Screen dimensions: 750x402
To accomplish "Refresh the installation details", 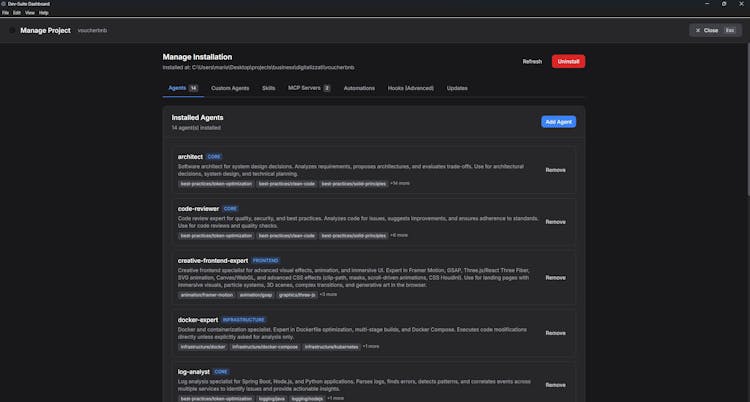I will point(532,61).
